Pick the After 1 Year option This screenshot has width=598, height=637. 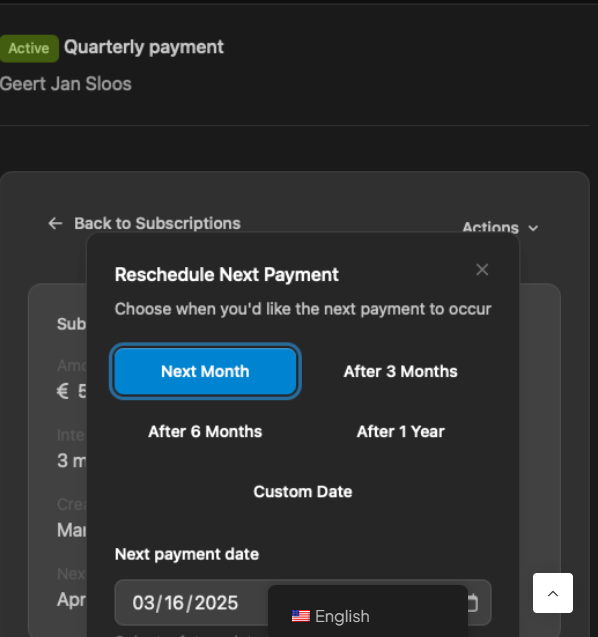(401, 431)
